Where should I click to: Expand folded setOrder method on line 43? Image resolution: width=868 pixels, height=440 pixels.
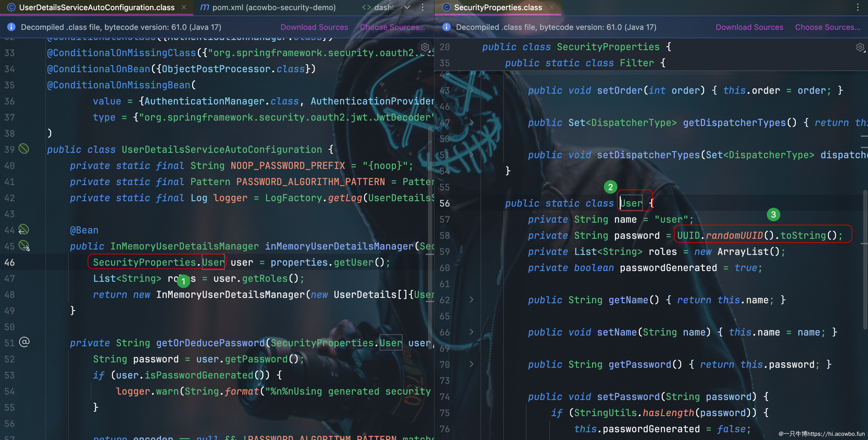[x=471, y=90]
